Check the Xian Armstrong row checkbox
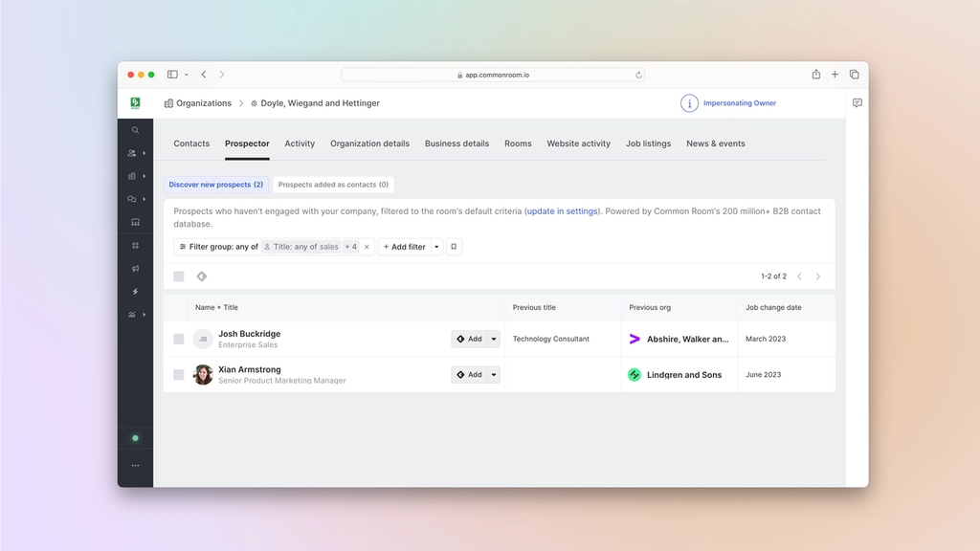This screenshot has height=551, width=980. [179, 374]
